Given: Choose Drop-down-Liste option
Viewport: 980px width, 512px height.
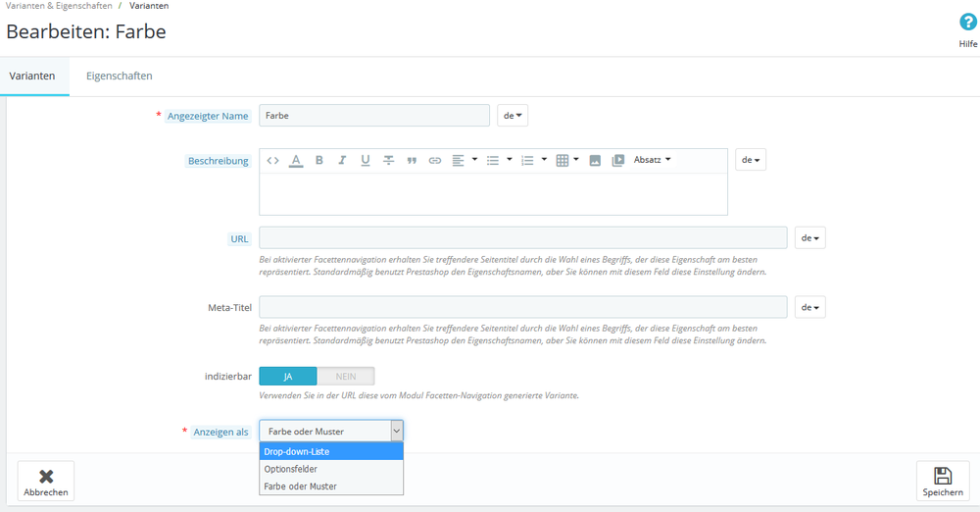Looking at the screenshot, I should [331, 451].
